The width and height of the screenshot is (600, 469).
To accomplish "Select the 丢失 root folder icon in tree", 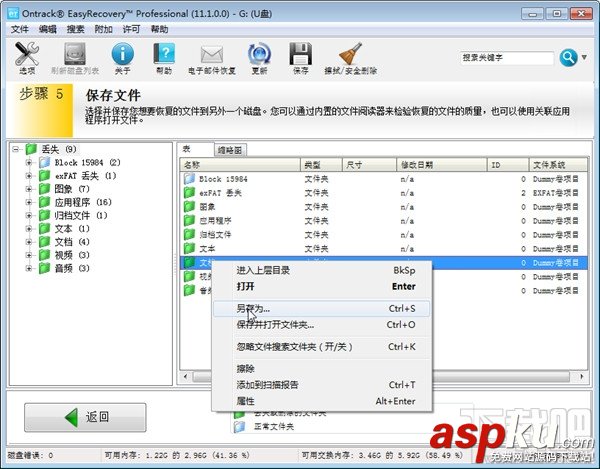I will (31, 149).
